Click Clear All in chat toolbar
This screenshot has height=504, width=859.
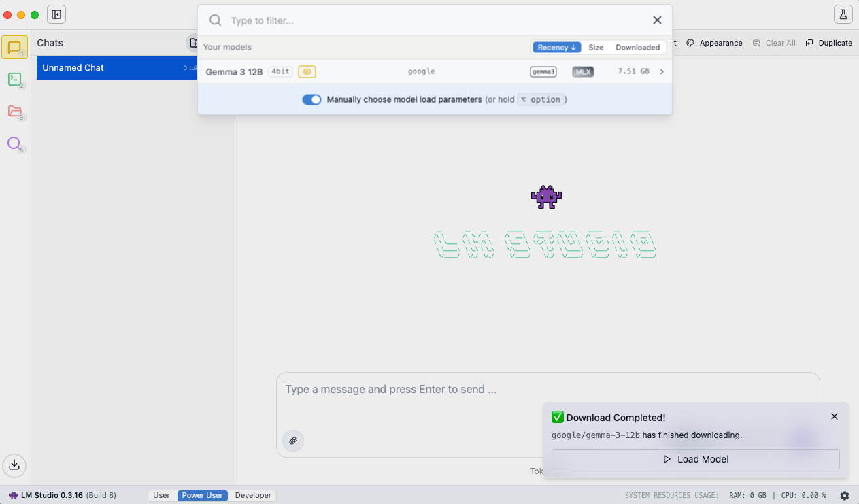(x=774, y=43)
